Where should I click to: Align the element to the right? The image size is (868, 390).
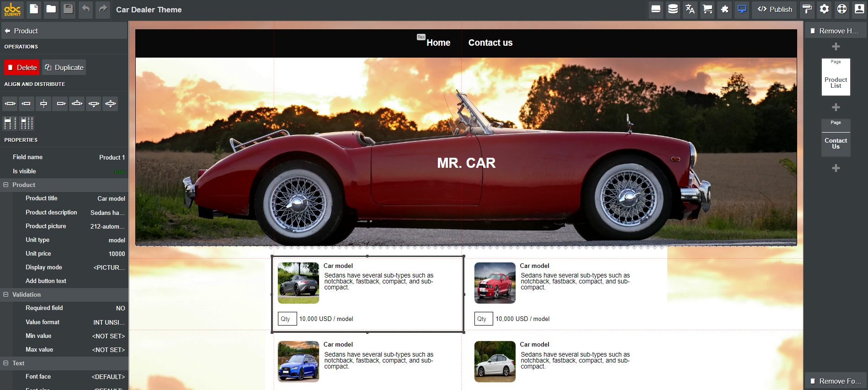[x=60, y=104]
